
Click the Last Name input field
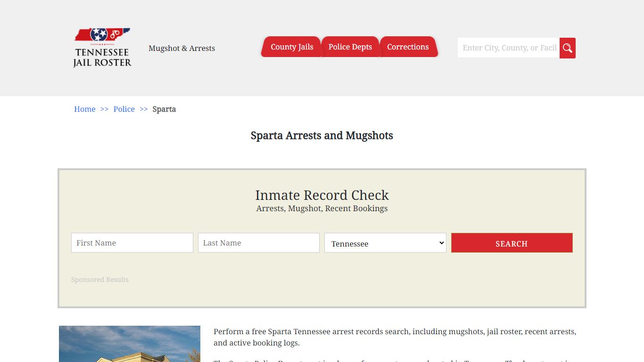point(259,243)
